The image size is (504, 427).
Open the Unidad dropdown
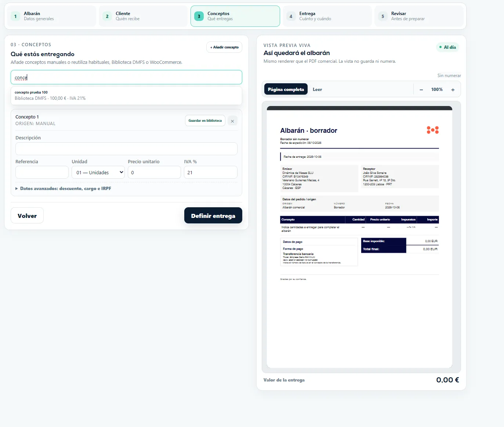[x=98, y=172]
